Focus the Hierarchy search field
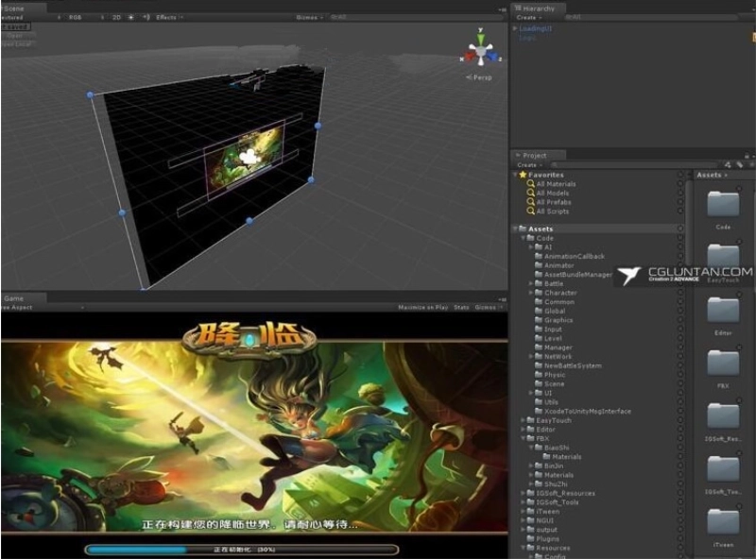This screenshot has height=559, width=756. click(x=651, y=17)
